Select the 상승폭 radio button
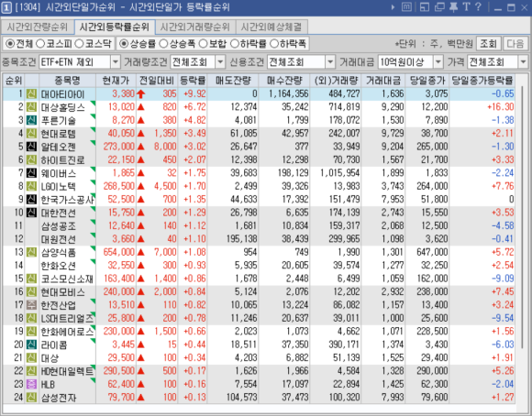The height and width of the screenshot is (416, 532). click(x=163, y=43)
